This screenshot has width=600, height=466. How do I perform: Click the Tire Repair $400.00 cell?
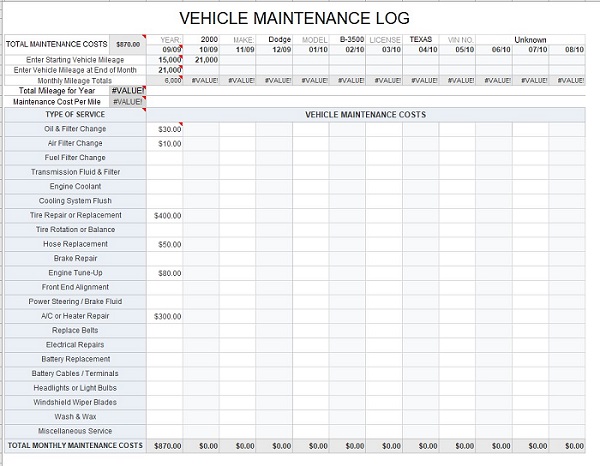(x=165, y=216)
